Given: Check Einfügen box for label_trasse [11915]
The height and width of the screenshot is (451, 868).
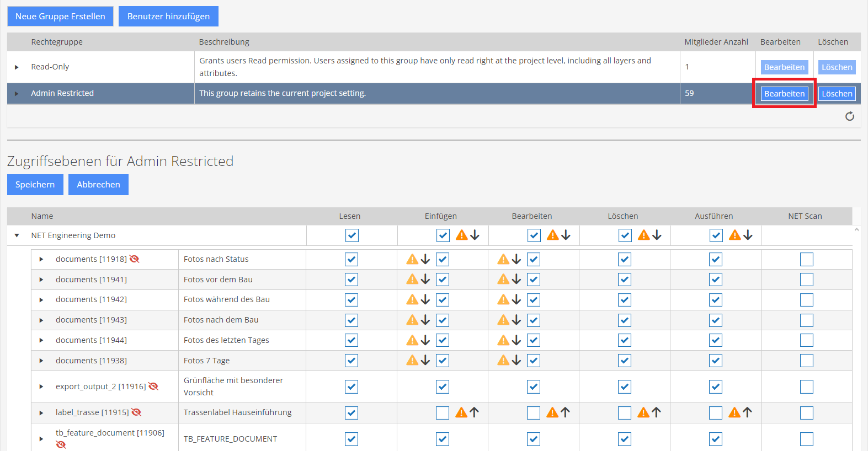Looking at the screenshot, I should coord(443,413).
